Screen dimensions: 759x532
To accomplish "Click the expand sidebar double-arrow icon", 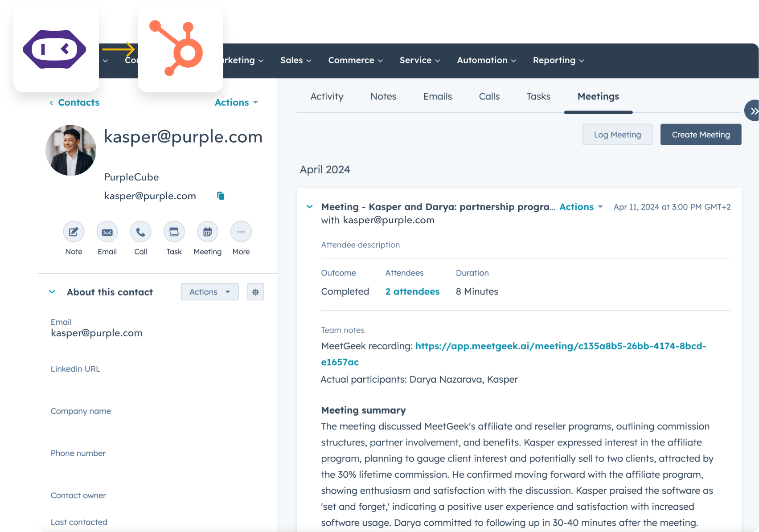I will click(x=753, y=111).
